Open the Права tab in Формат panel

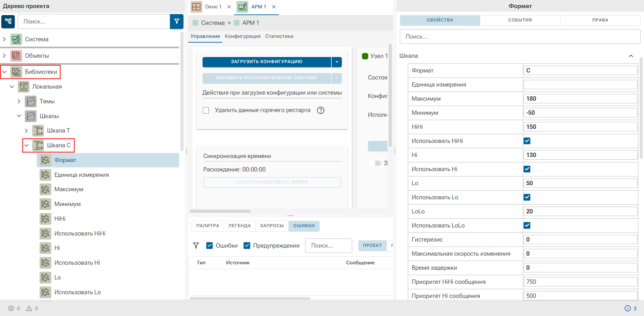pyautogui.click(x=600, y=20)
